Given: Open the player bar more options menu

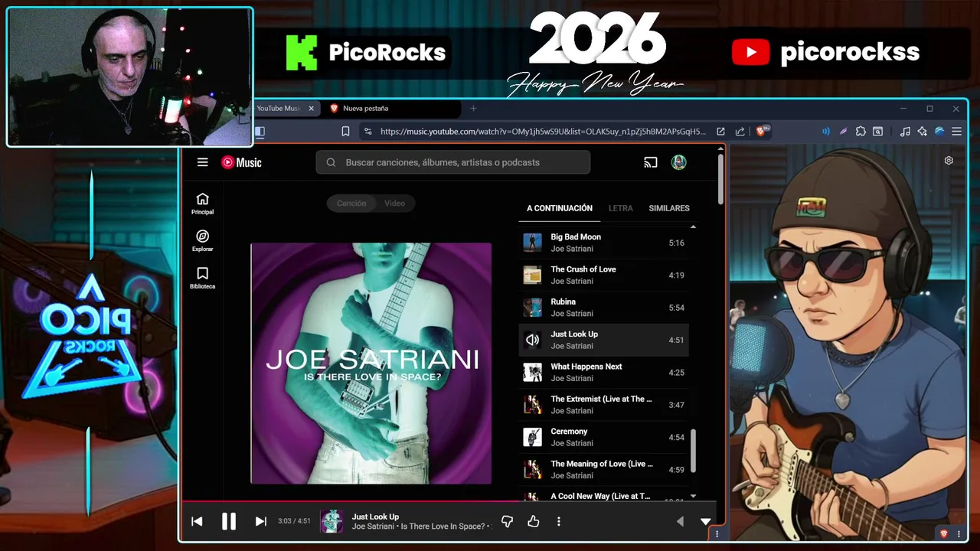Looking at the screenshot, I should click(559, 521).
